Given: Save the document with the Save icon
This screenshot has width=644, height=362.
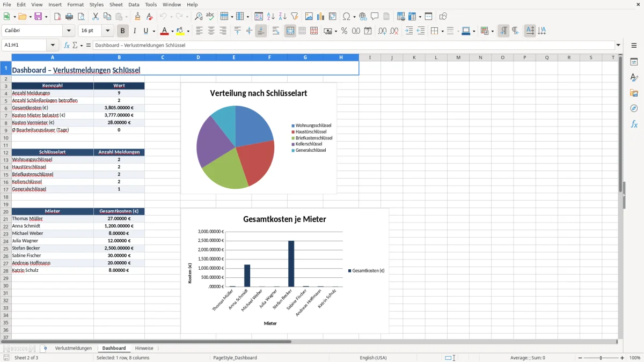Looking at the screenshot, I should [x=38, y=17].
